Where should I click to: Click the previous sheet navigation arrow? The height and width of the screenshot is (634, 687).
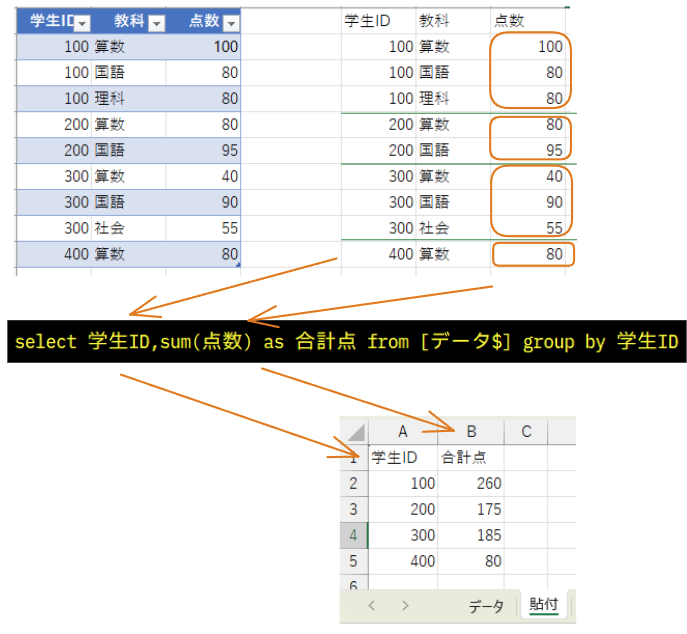pyautogui.click(x=372, y=606)
